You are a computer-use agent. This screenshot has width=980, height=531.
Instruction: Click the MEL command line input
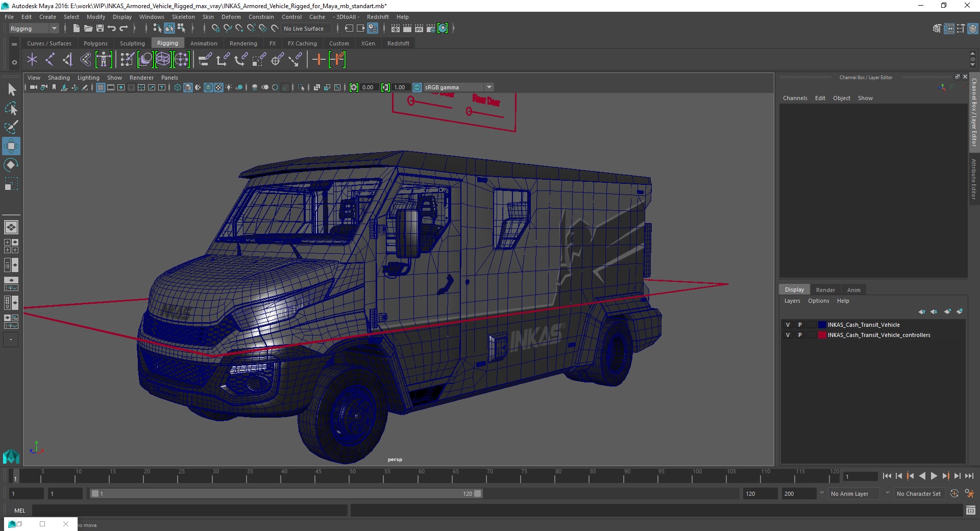click(x=189, y=510)
